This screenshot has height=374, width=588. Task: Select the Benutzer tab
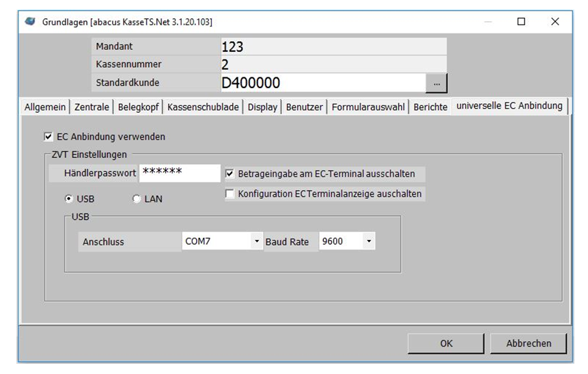point(304,107)
